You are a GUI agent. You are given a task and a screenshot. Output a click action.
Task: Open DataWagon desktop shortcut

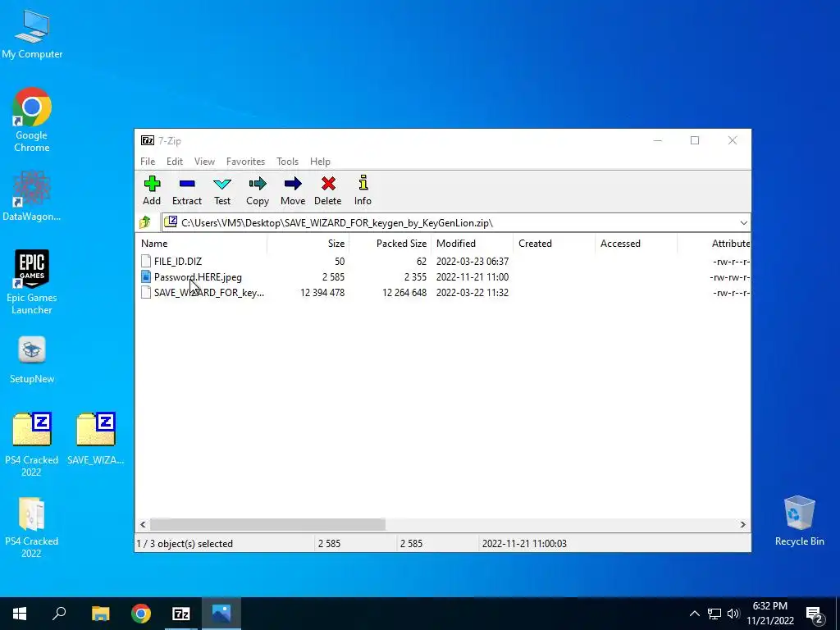32,195
